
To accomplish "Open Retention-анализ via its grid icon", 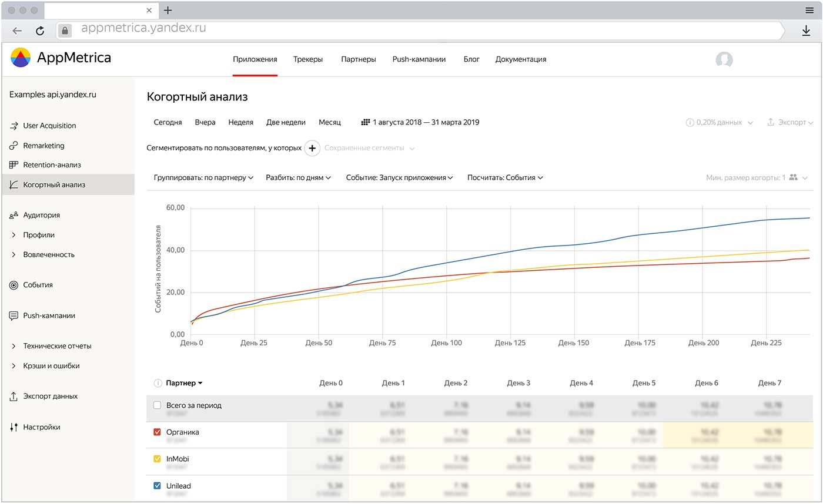I will [14, 165].
